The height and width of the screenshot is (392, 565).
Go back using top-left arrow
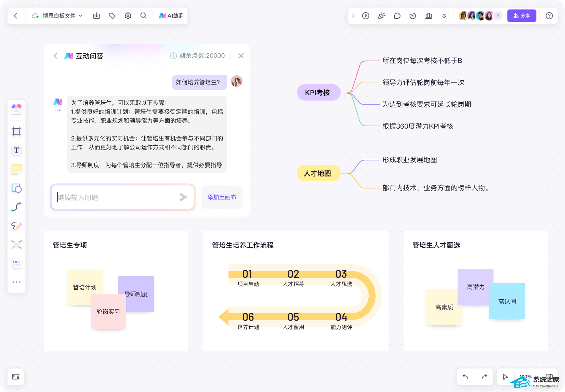click(x=16, y=16)
